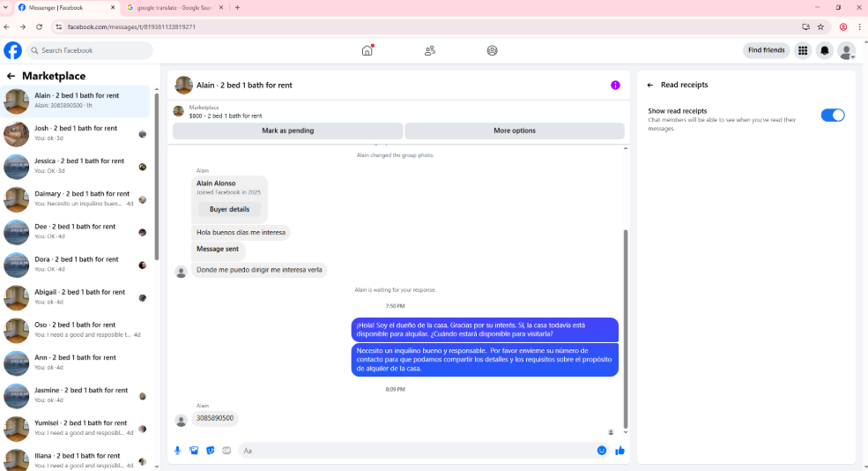Click the Search Facebook box

pos(89,50)
